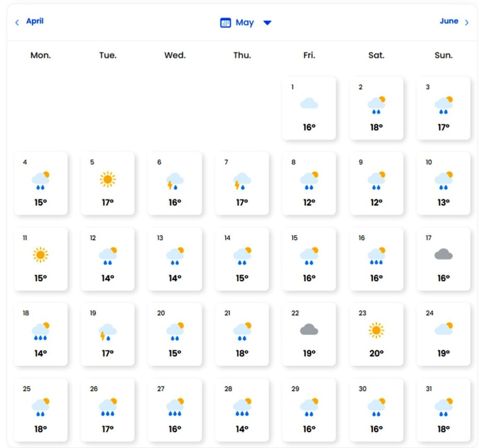Open the May month dropdown arrow
Image resolution: width=485 pixels, height=448 pixels.
(267, 23)
